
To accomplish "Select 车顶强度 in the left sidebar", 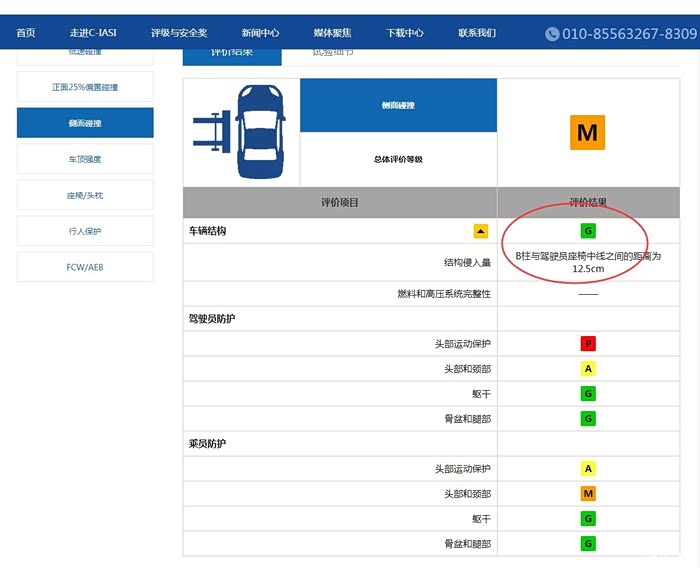I will click(85, 159).
